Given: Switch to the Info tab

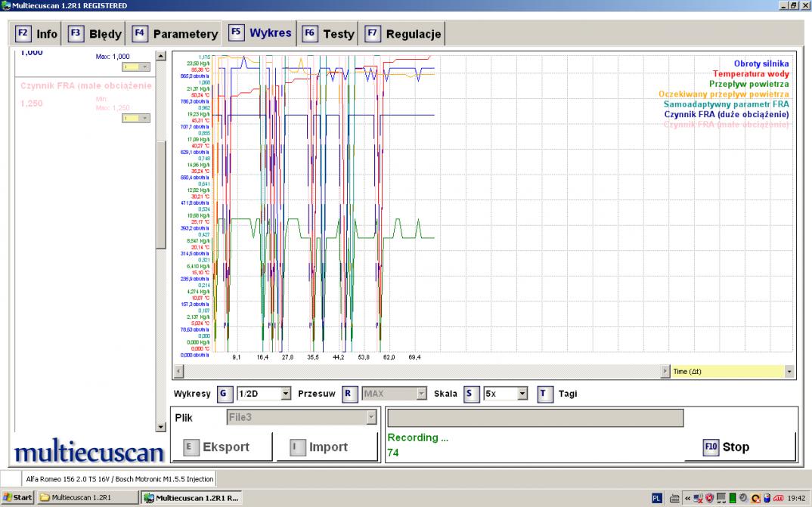Looking at the screenshot, I should 37,34.
